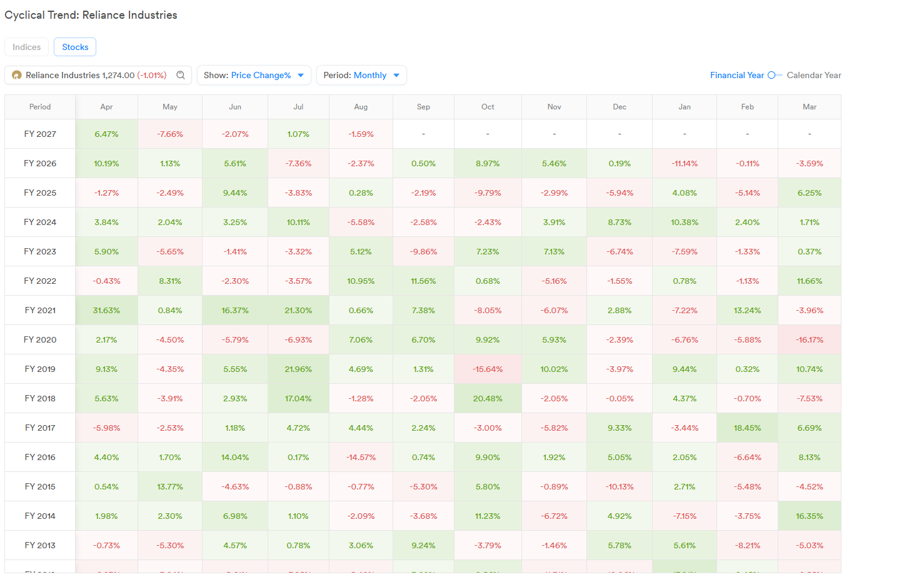This screenshot has height=577, width=924.
Task: Select the Apr column header
Action: coord(107,107)
